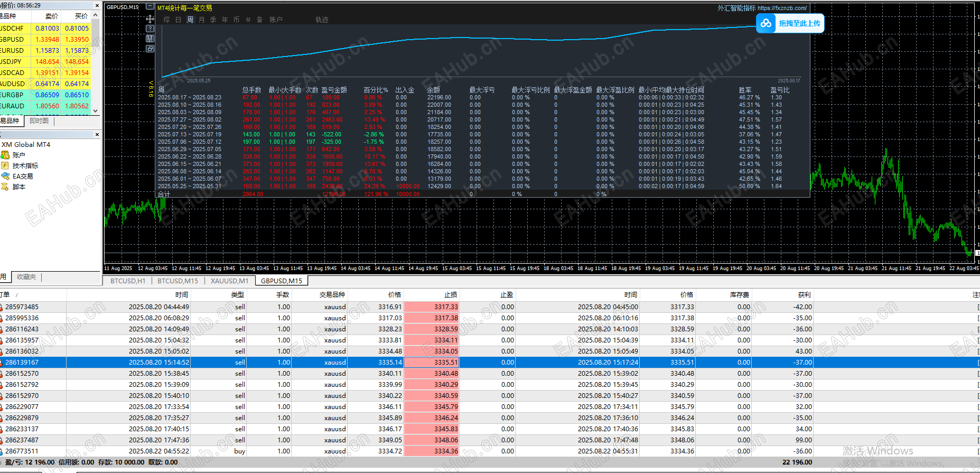The image size is (980, 473).
Task: Select the GBPUSD symbol row
Action: [45, 40]
